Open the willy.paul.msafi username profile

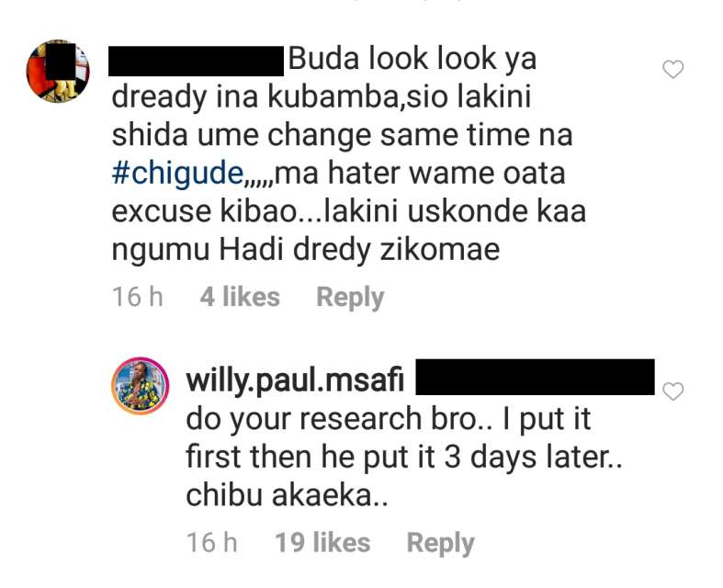(x=295, y=381)
